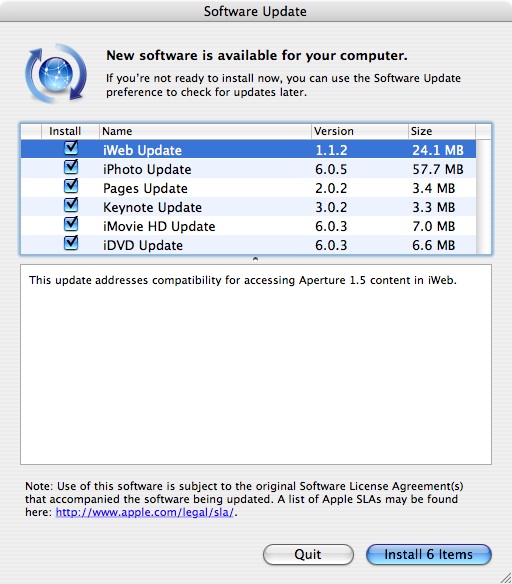Open the Apple SLA legal link

coord(144,512)
